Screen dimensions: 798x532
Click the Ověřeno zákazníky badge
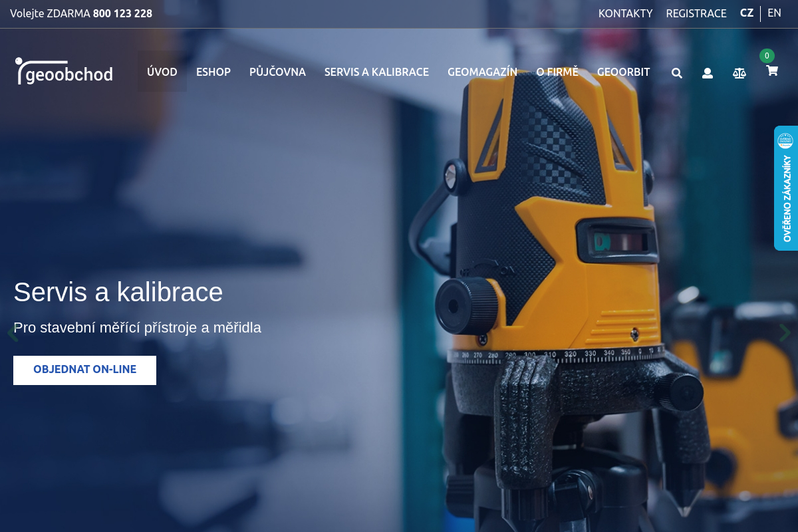click(x=786, y=188)
